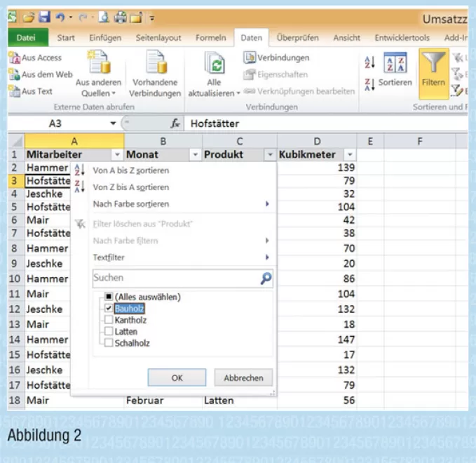
Task: Open the Datei tab
Action: coord(28,37)
